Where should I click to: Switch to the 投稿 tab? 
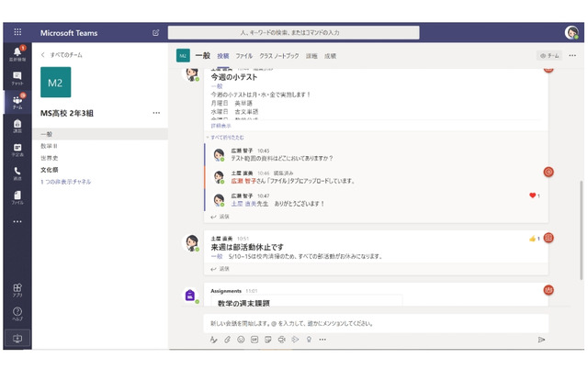click(x=222, y=56)
